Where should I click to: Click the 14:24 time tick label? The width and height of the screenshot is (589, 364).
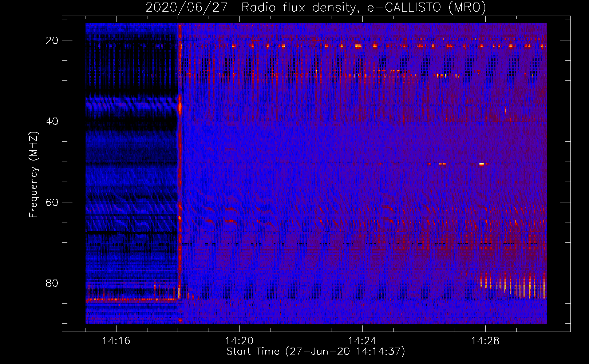coord(362,341)
